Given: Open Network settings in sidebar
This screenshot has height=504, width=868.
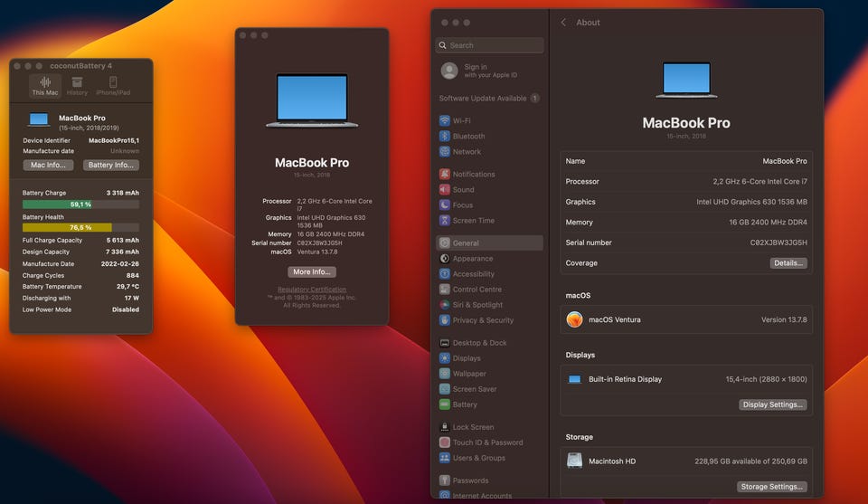Looking at the screenshot, I should click(x=489, y=152).
